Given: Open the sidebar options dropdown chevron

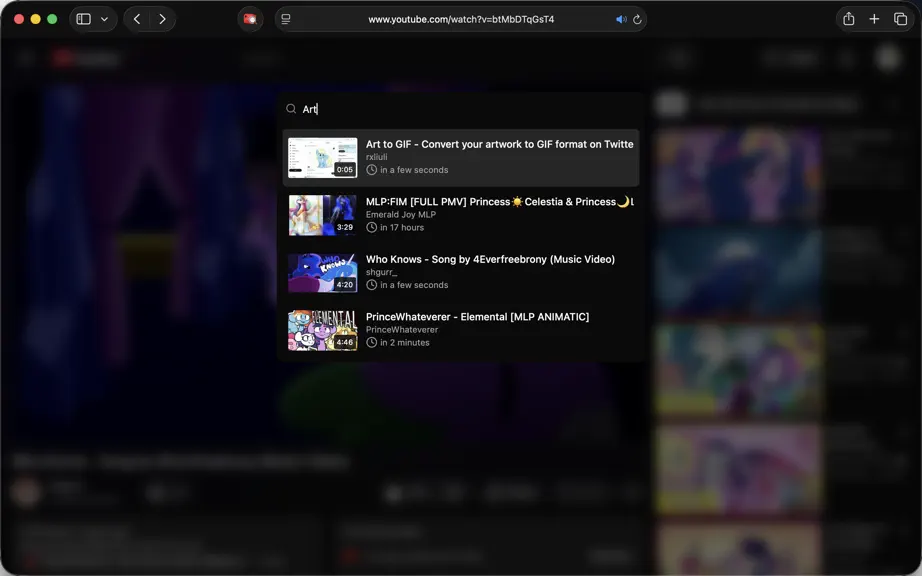Looking at the screenshot, I should [104, 19].
